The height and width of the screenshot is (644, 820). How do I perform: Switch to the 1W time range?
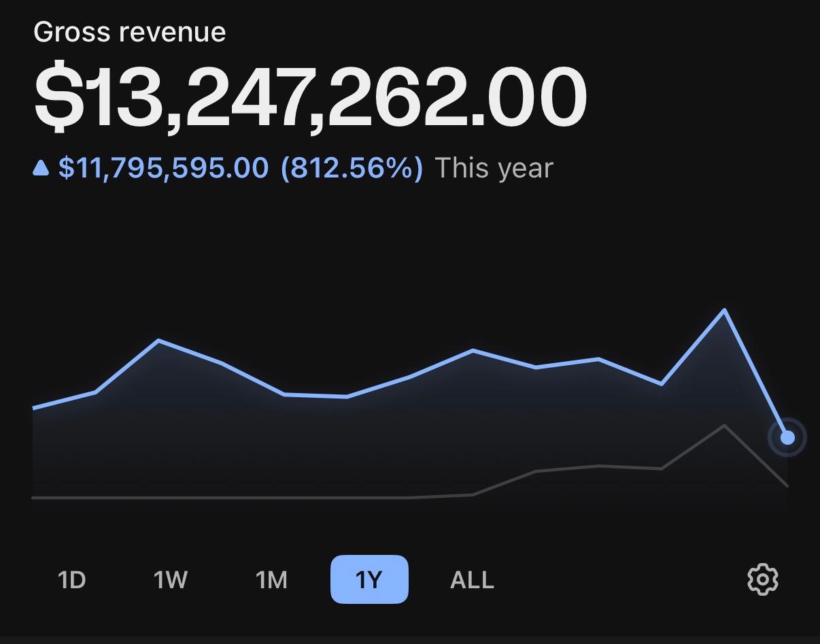(170, 580)
